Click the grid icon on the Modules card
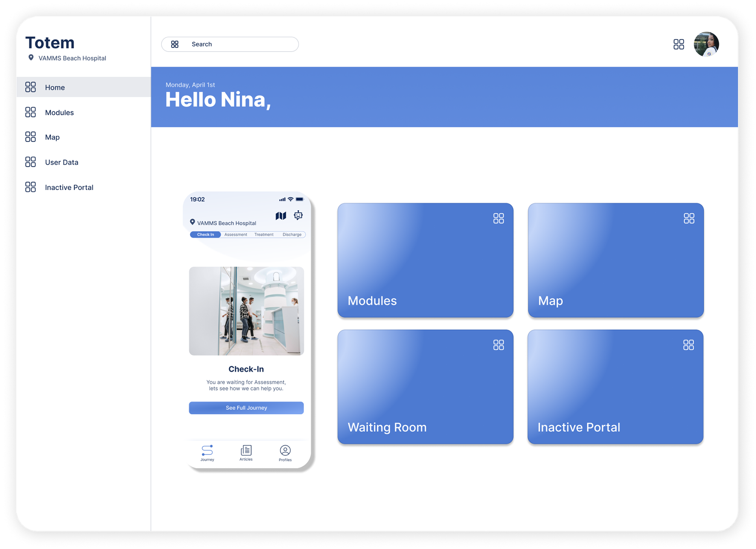The image size is (756, 549). tap(498, 218)
